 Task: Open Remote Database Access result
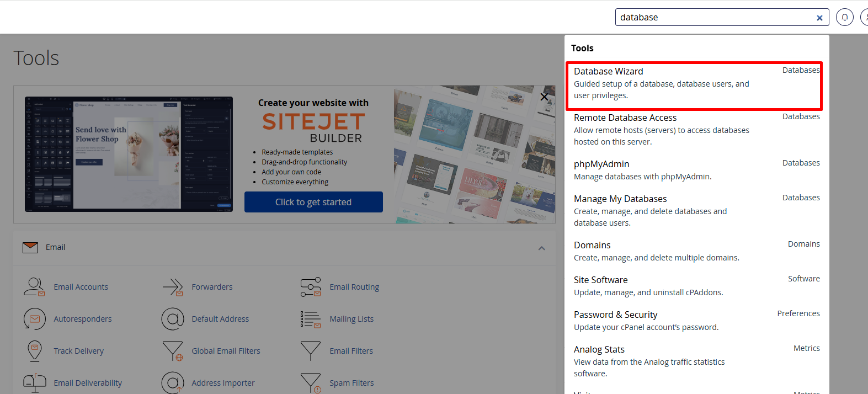(625, 118)
